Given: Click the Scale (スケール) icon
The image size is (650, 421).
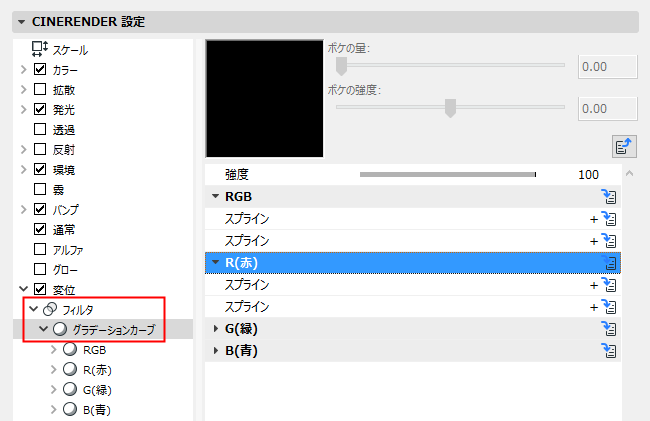Looking at the screenshot, I should tap(40, 49).
